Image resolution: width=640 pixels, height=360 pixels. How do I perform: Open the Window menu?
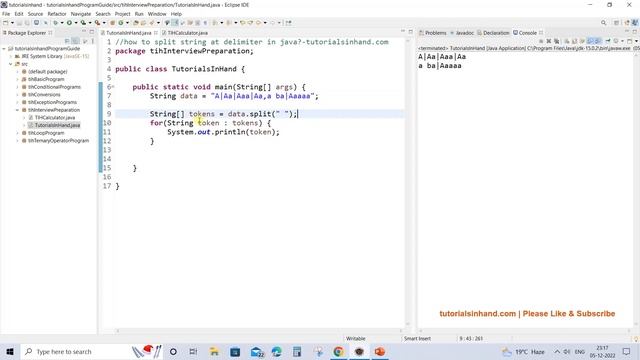point(157,14)
